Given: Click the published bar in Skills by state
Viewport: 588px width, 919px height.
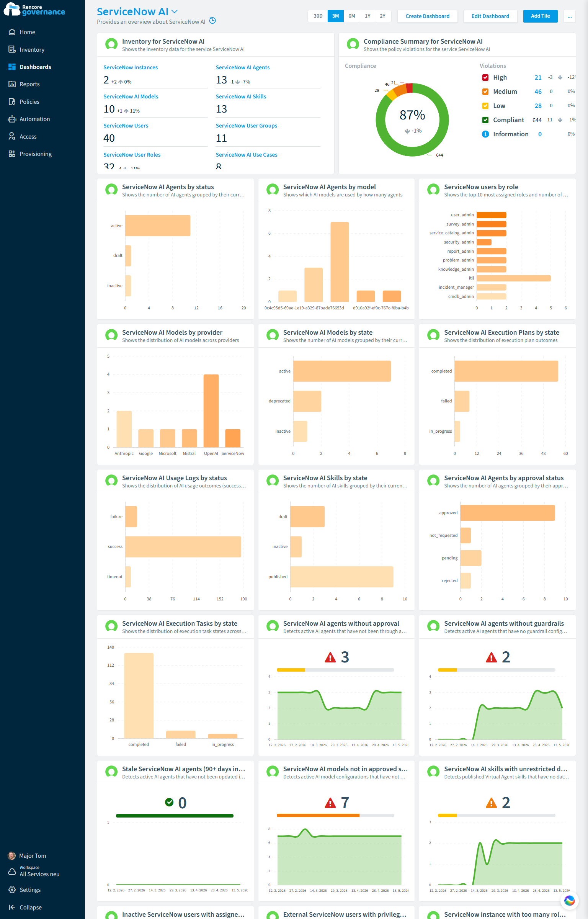Looking at the screenshot, I should [342, 577].
